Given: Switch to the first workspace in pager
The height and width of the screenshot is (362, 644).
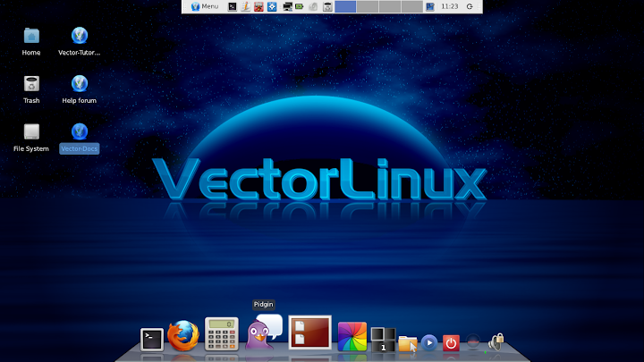Looking at the screenshot, I should (345, 6).
